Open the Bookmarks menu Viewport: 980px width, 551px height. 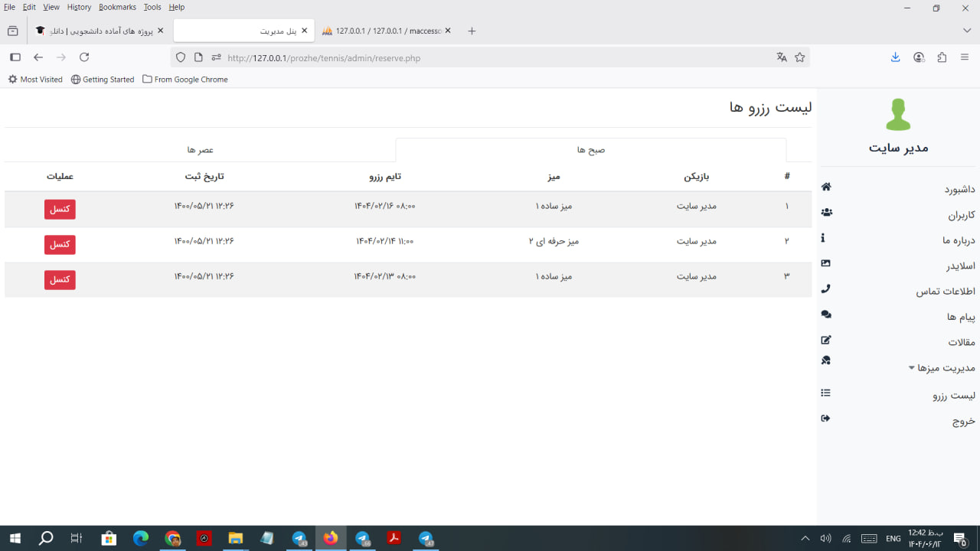(117, 7)
